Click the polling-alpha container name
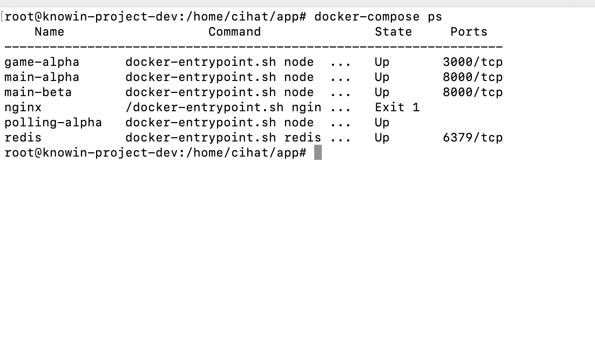This screenshot has width=595, height=364. tap(53, 123)
